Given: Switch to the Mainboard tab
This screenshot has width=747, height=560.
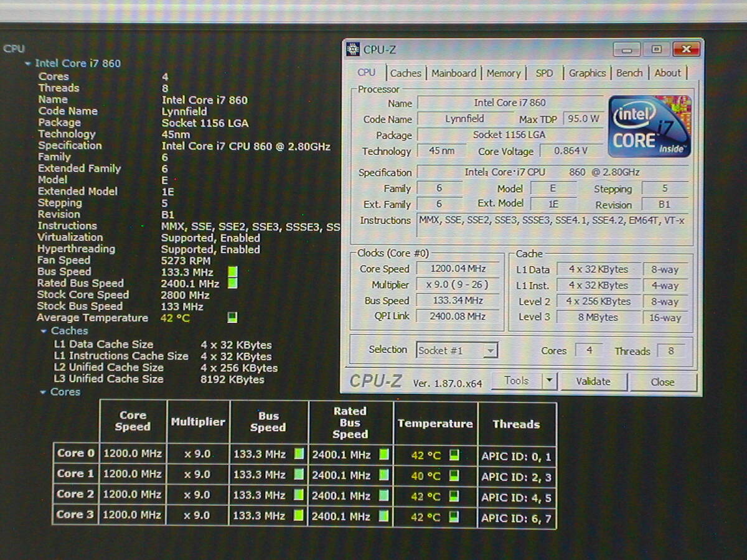Looking at the screenshot, I should (454, 73).
